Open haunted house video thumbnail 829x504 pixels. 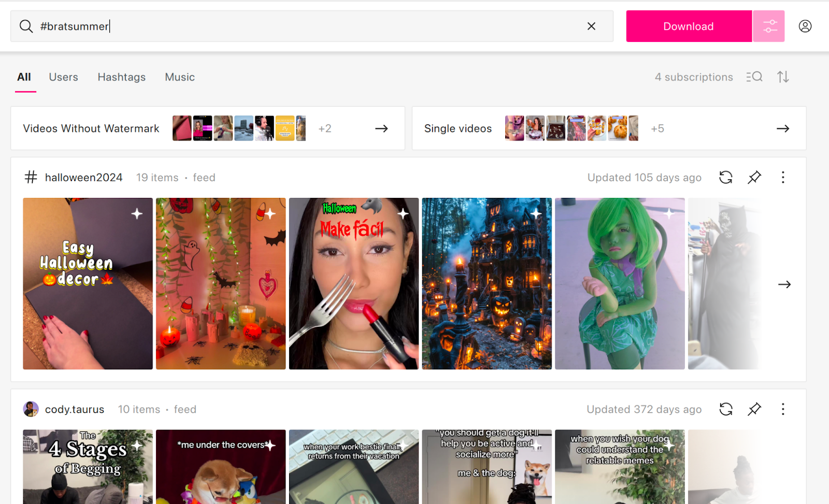[487, 283]
